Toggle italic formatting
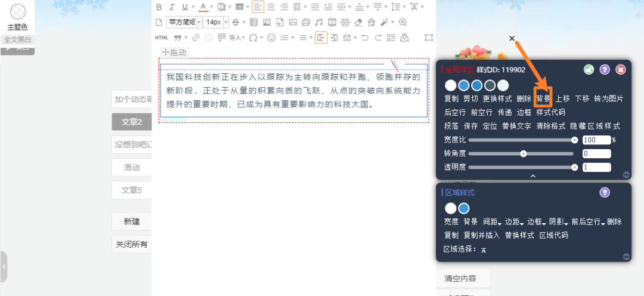Screen dimensions: 644x296 coord(172,7)
